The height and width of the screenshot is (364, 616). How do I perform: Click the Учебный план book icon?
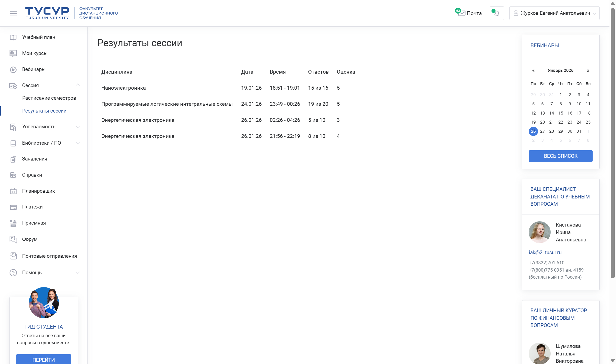[13, 37]
